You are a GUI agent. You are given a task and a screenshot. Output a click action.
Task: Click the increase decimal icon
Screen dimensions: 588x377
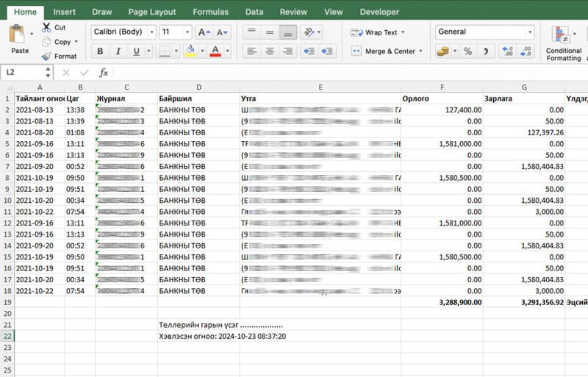(506, 51)
